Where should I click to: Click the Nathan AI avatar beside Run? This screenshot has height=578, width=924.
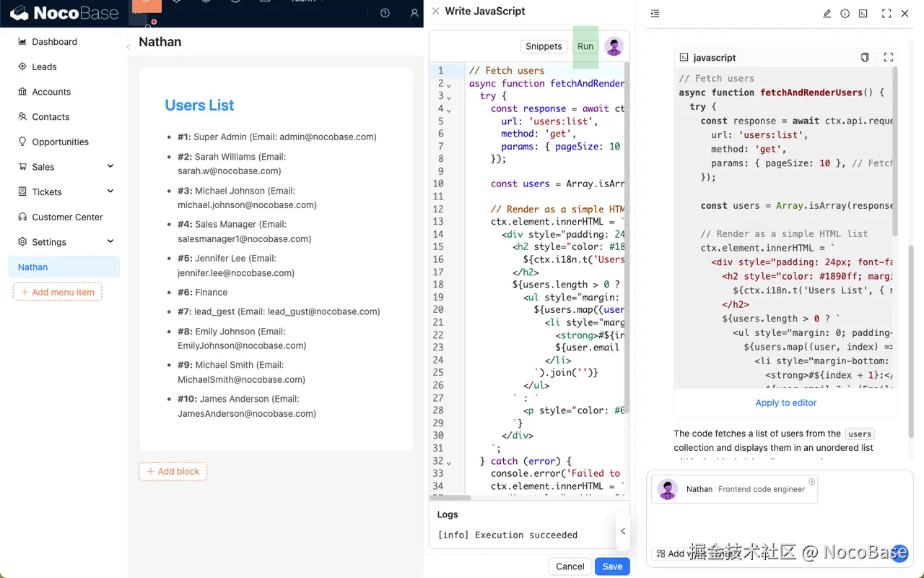(x=614, y=46)
